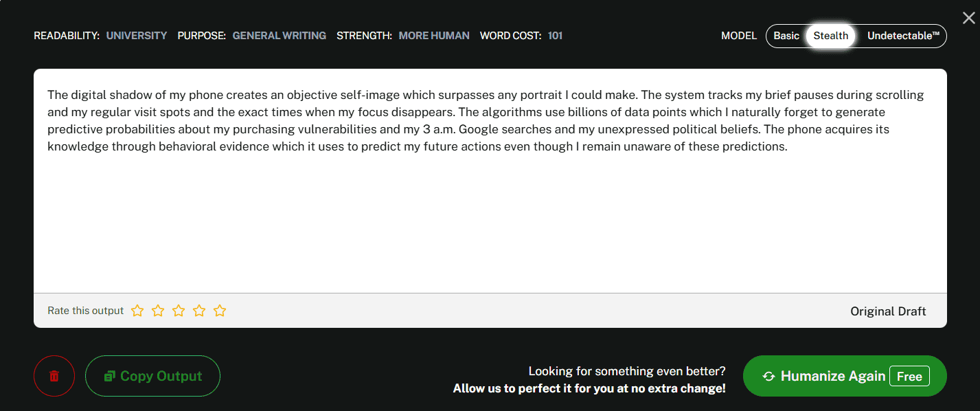Rate output with the first star
The height and width of the screenshot is (411, 980).
137,311
